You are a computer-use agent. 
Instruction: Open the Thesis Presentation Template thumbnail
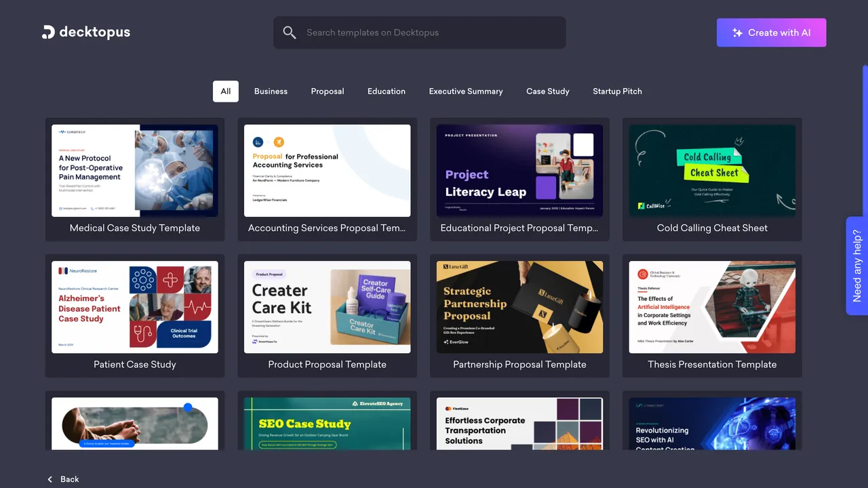click(x=712, y=307)
